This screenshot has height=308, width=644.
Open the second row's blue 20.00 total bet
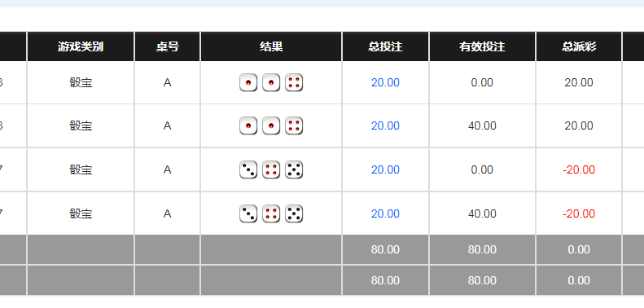385,125
